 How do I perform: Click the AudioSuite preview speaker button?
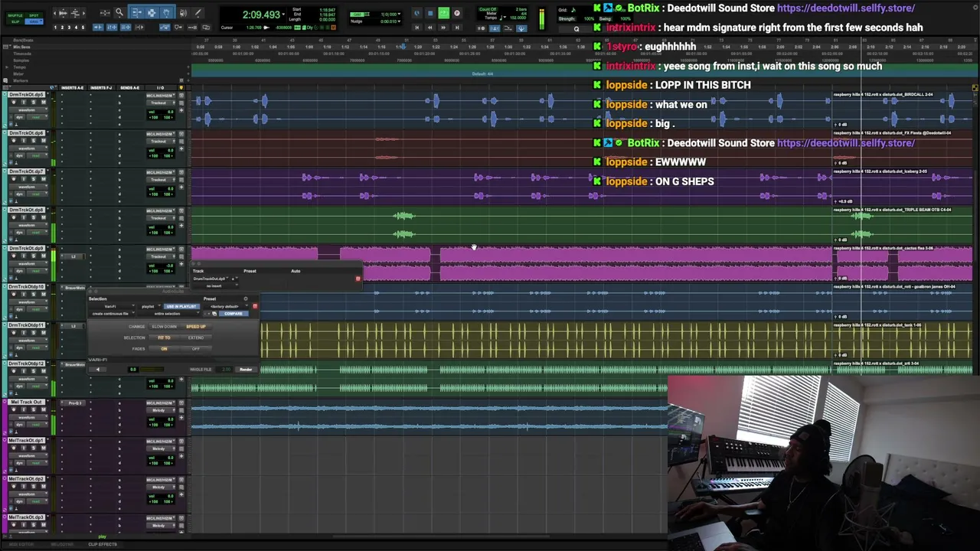(x=97, y=370)
